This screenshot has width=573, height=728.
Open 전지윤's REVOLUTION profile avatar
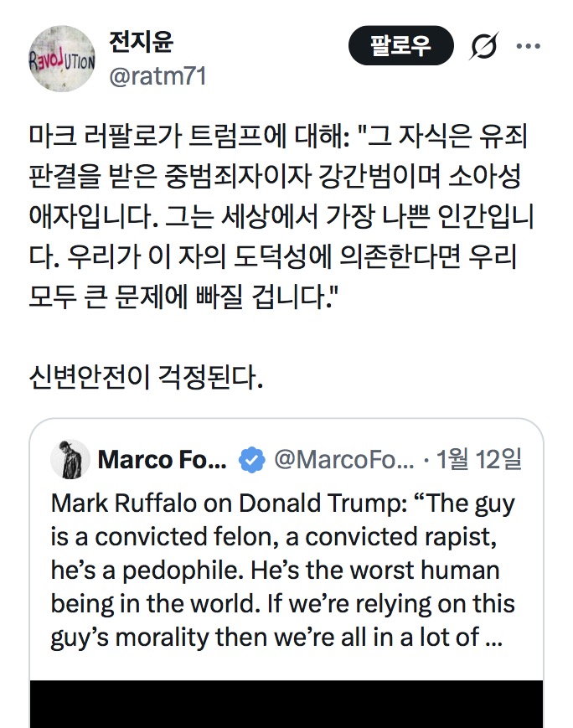[62, 58]
